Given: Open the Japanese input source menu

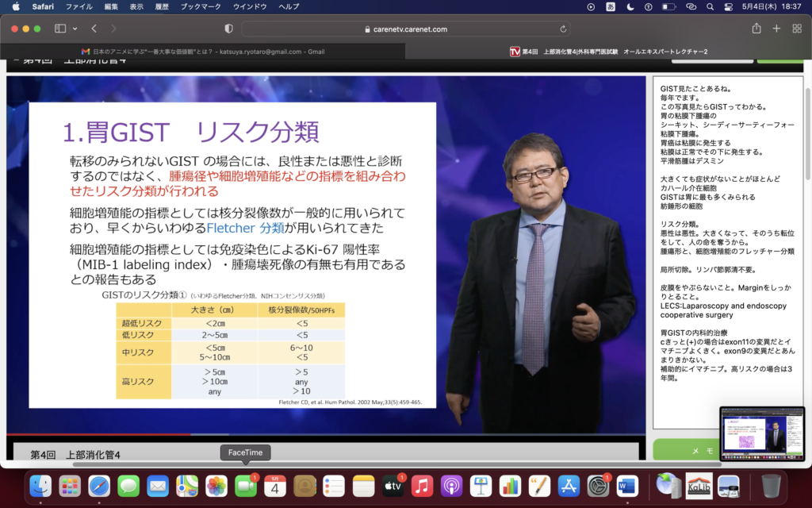Looking at the screenshot, I should (x=611, y=6).
